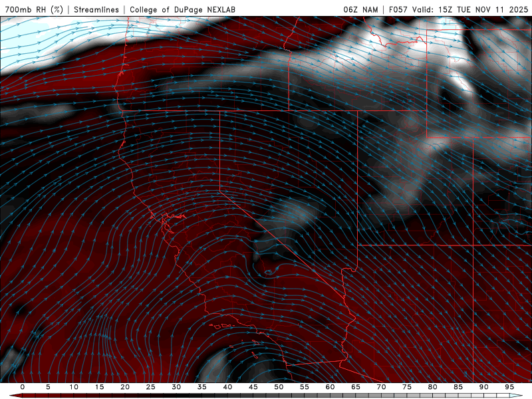This screenshot has height=399, width=532.
Task: Click the '95' label on the color scale
Action: point(509,387)
